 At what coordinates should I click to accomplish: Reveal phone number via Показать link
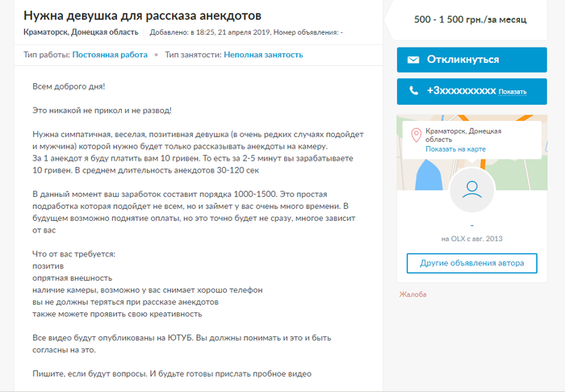click(x=512, y=92)
